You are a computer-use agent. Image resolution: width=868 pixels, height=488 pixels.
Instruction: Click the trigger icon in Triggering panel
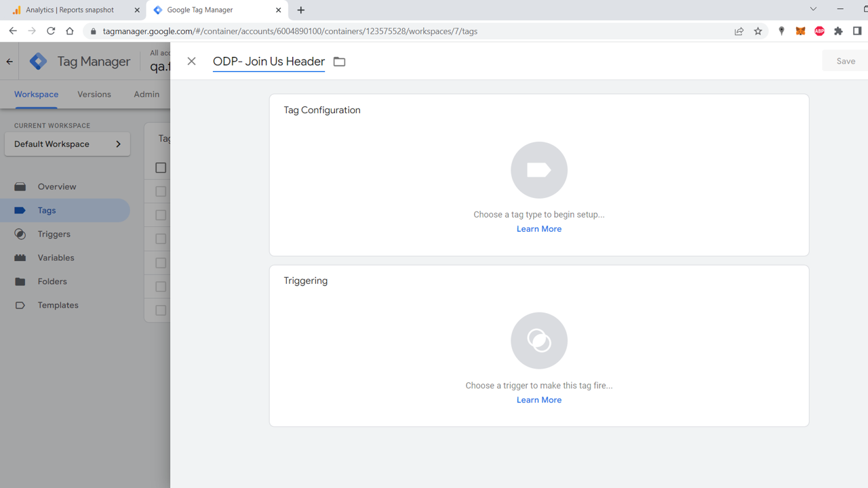pos(538,341)
